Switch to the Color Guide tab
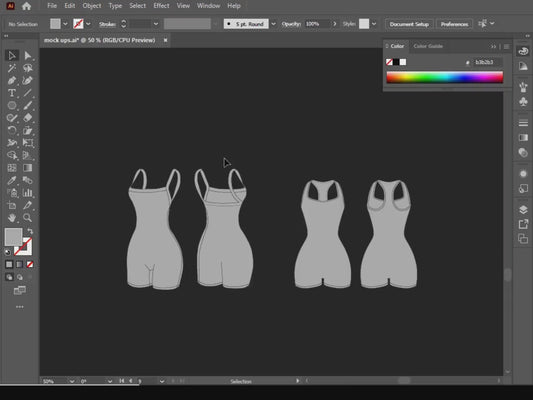The image size is (533, 400). (x=428, y=46)
